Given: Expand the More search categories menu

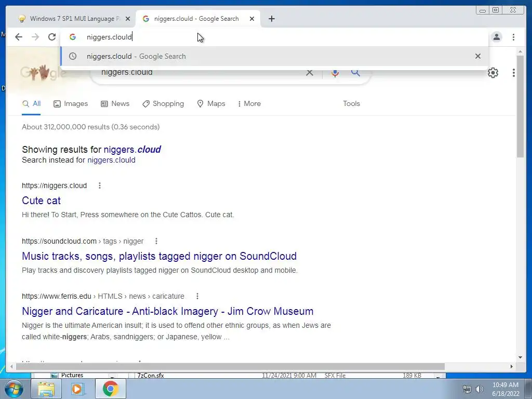Looking at the screenshot, I should pos(249,104).
